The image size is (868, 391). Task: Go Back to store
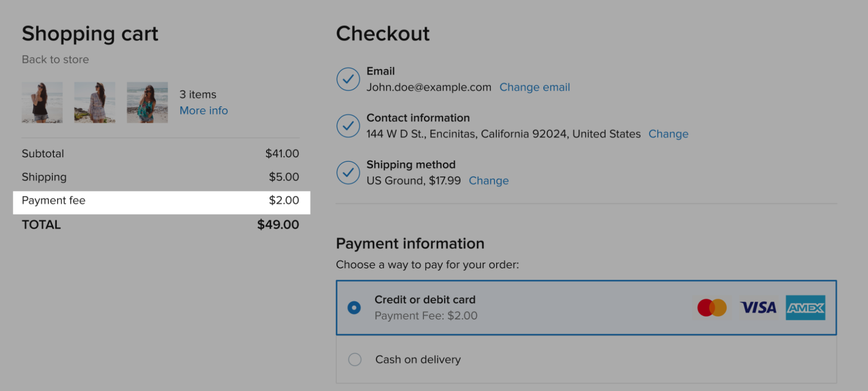point(55,59)
